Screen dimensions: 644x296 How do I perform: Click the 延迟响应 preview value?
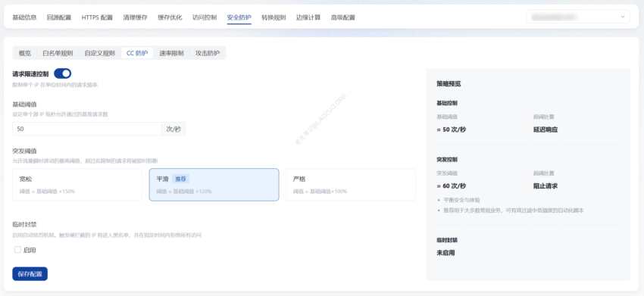pyautogui.click(x=546, y=129)
